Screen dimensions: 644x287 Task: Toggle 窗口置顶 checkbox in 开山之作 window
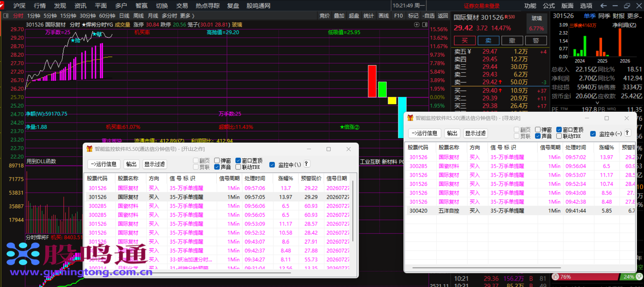click(x=238, y=161)
